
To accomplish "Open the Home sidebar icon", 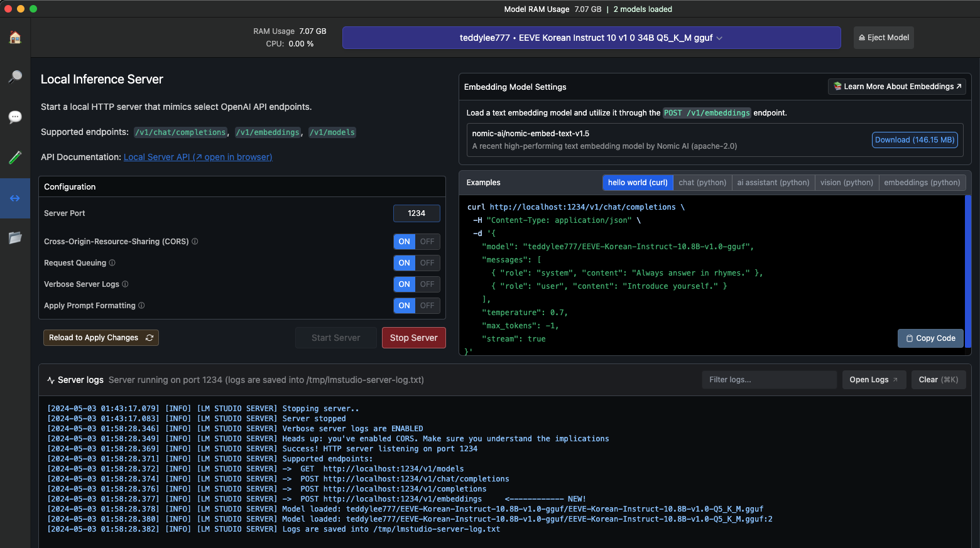I will click(15, 38).
